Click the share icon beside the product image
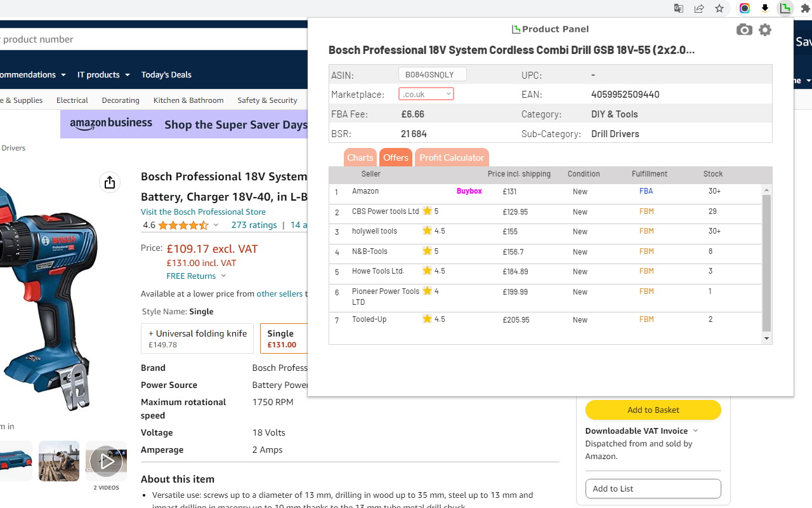The height and width of the screenshot is (508, 812). (x=109, y=182)
